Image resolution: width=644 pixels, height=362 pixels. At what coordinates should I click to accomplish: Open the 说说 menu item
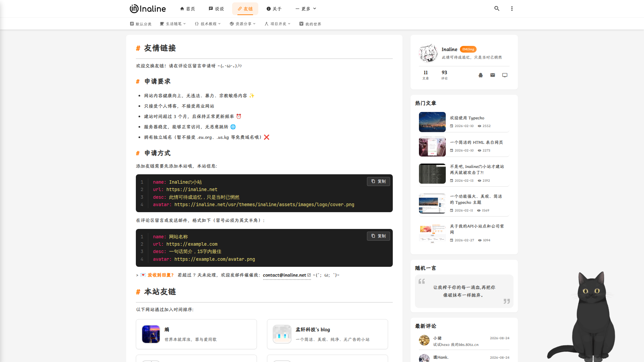tap(216, 9)
